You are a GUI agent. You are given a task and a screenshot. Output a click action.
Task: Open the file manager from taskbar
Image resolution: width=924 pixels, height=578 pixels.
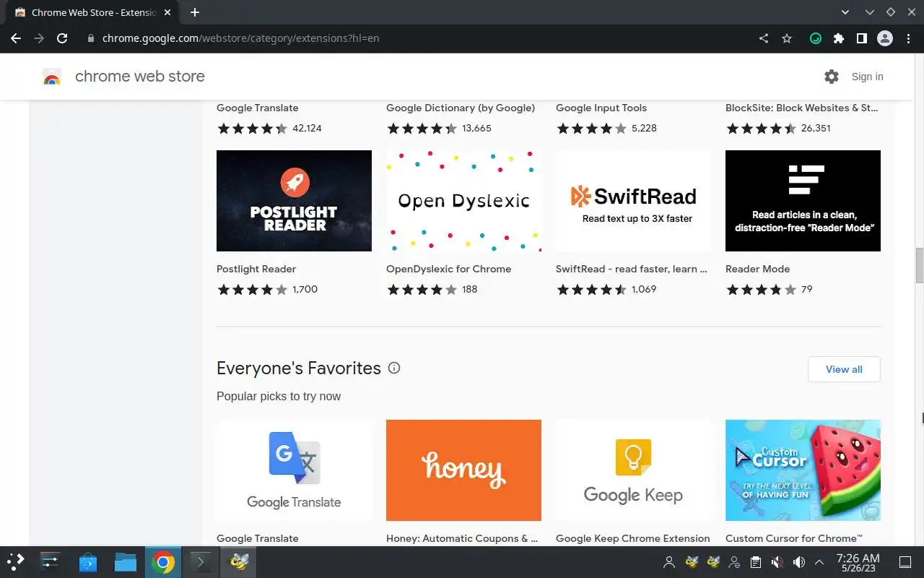click(x=126, y=561)
